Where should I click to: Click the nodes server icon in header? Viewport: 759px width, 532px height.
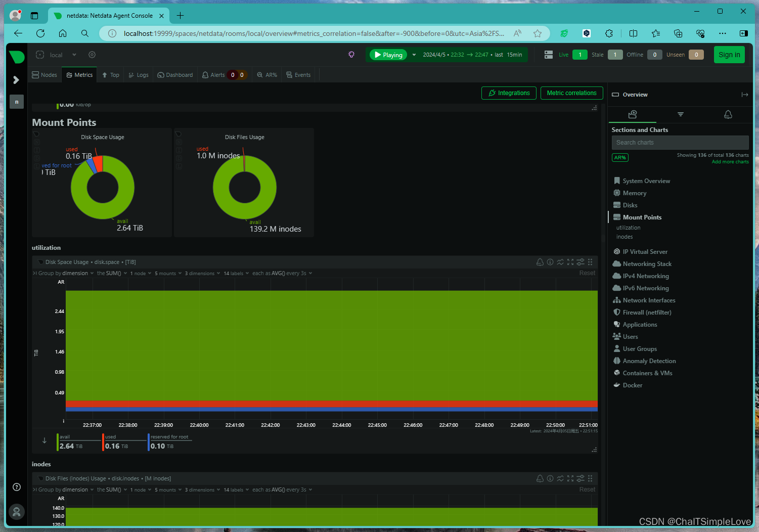pyautogui.click(x=549, y=55)
